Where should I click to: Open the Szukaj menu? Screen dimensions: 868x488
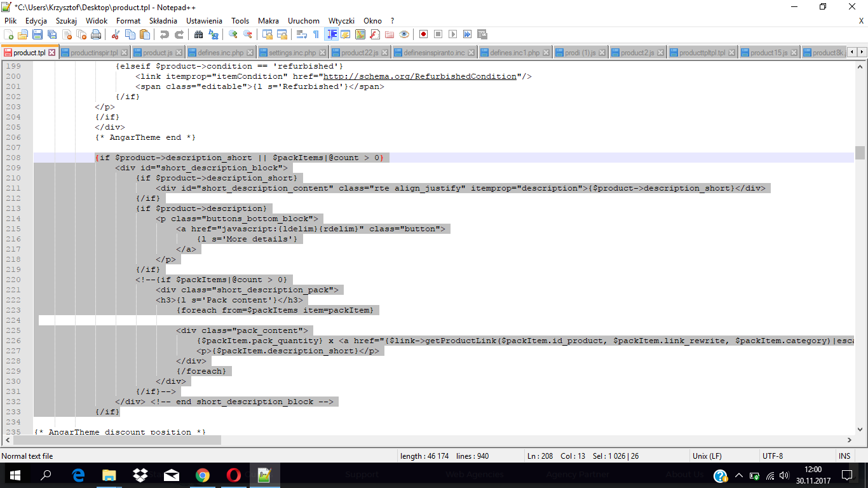click(x=66, y=21)
